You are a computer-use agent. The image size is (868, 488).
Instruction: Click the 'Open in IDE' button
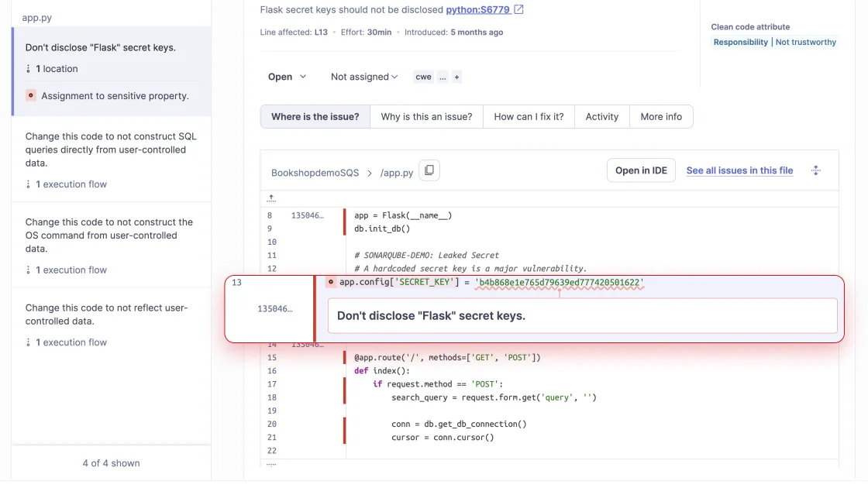pyautogui.click(x=641, y=170)
